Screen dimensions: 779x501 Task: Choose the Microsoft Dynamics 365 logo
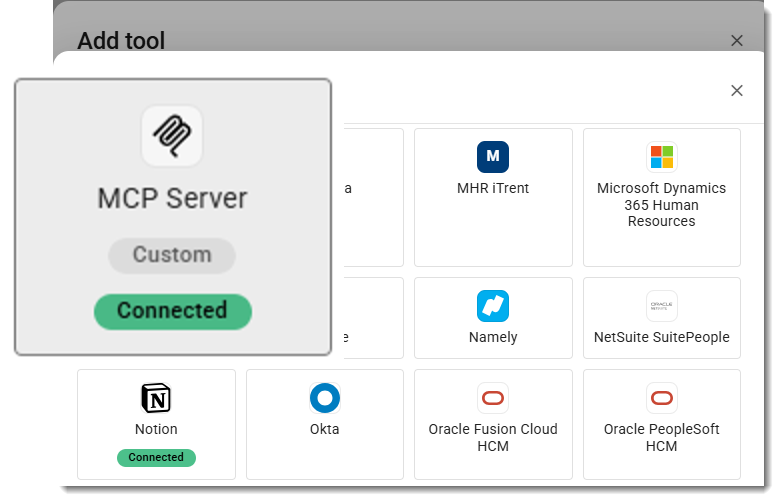661,157
